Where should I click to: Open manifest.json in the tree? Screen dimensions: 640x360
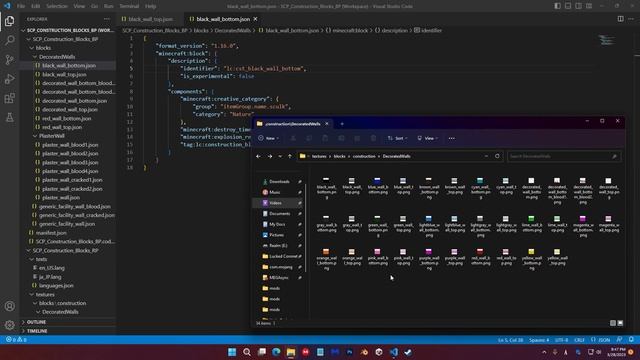coord(51,233)
